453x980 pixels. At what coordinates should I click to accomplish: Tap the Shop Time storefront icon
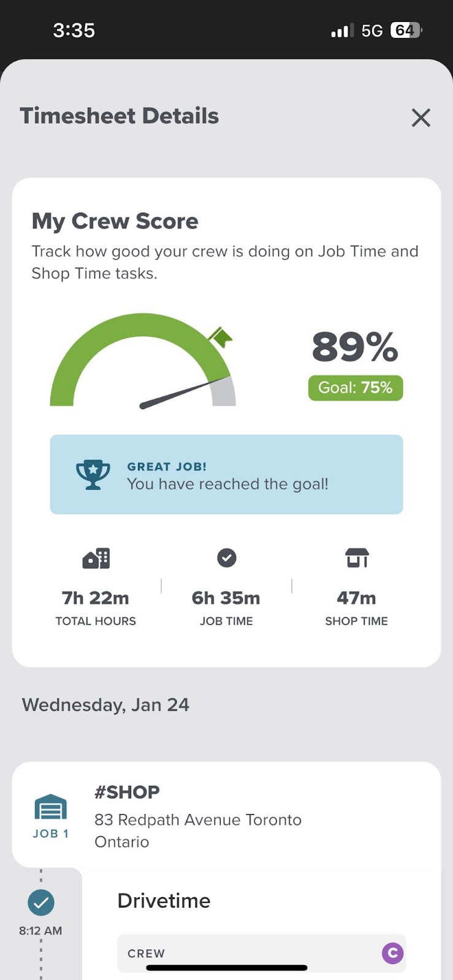point(357,558)
